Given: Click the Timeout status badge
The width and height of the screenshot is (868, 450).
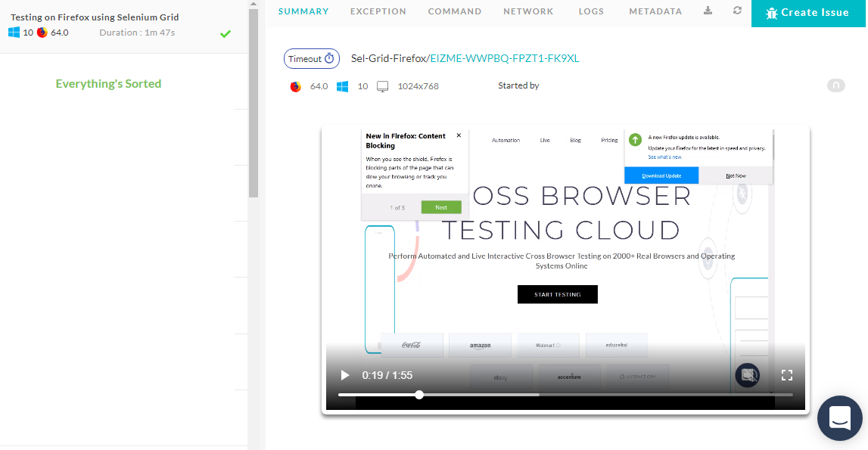Looking at the screenshot, I should pos(312,59).
